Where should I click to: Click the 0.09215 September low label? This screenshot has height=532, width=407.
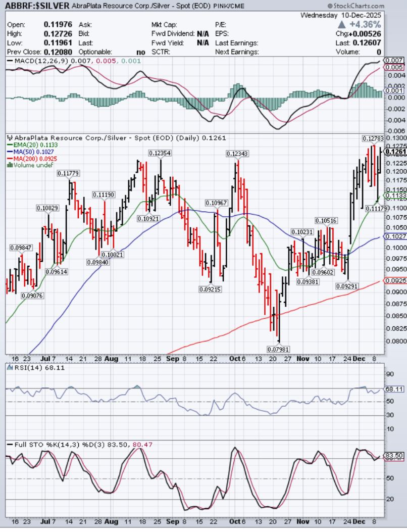click(x=210, y=289)
